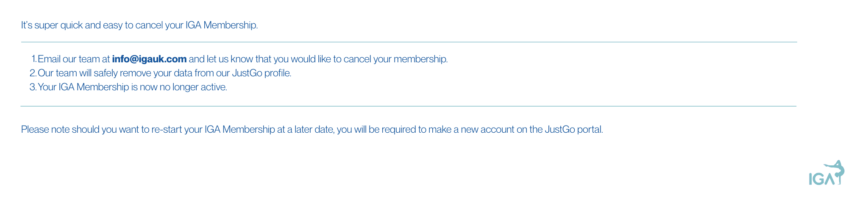Click the list number 2 marker
The height and width of the screenshot is (212, 868).
pos(33,73)
